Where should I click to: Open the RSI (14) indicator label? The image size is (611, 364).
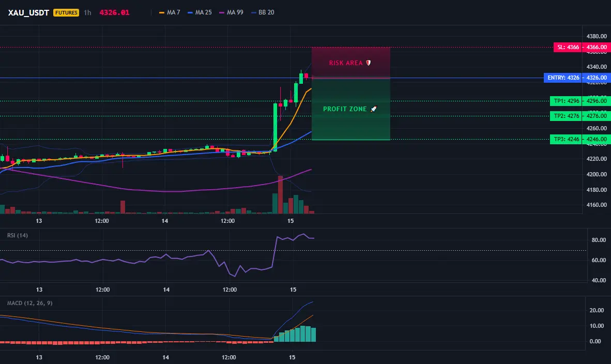tap(18, 235)
